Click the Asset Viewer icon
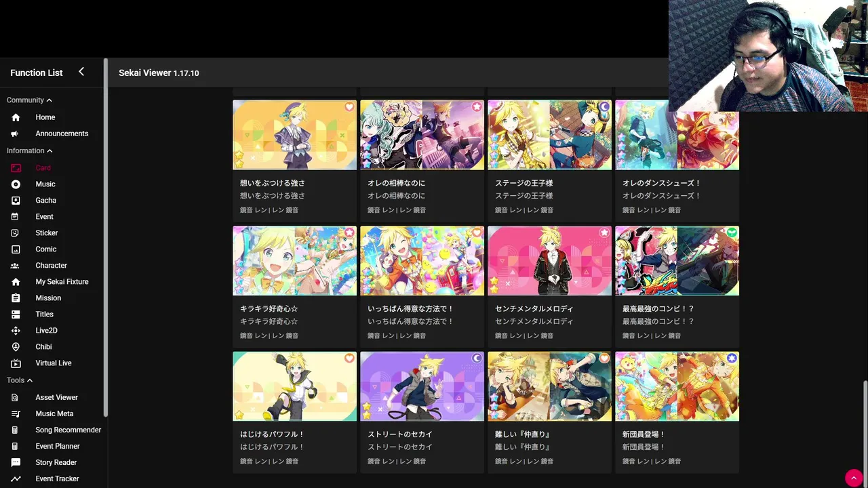868x488 pixels. (x=16, y=397)
